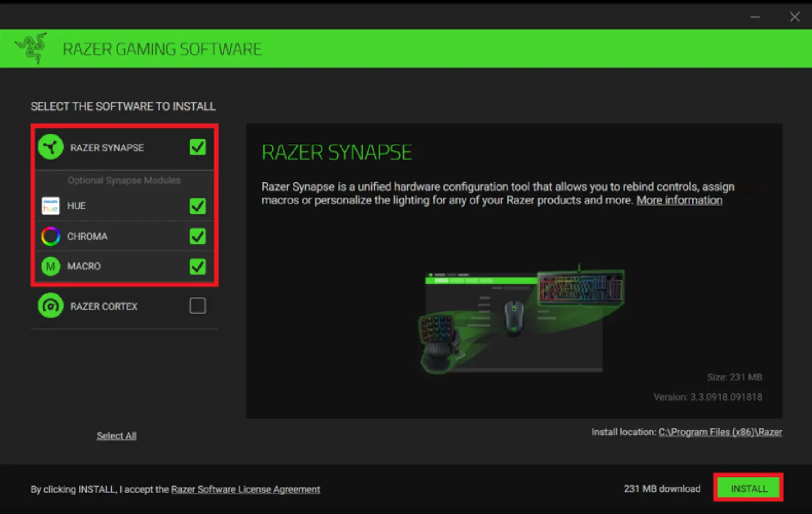This screenshot has height=514, width=812.
Task: Click the INSTALL button
Action: point(748,488)
